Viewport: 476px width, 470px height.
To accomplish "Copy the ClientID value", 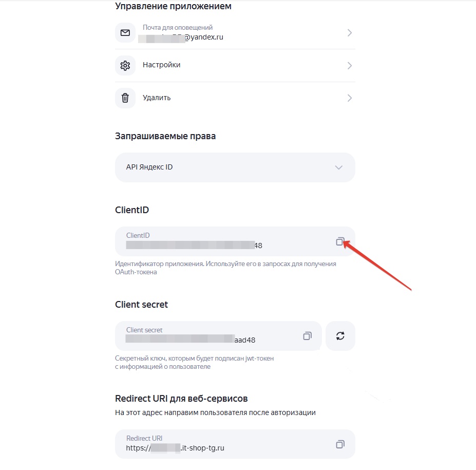I will (x=340, y=241).
